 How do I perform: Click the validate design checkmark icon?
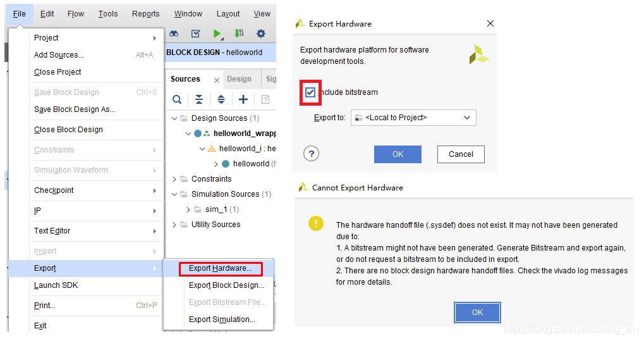coord(196,34)
